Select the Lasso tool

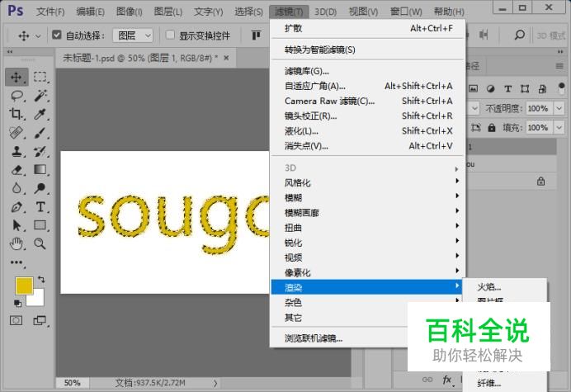[x=17, y=96]
